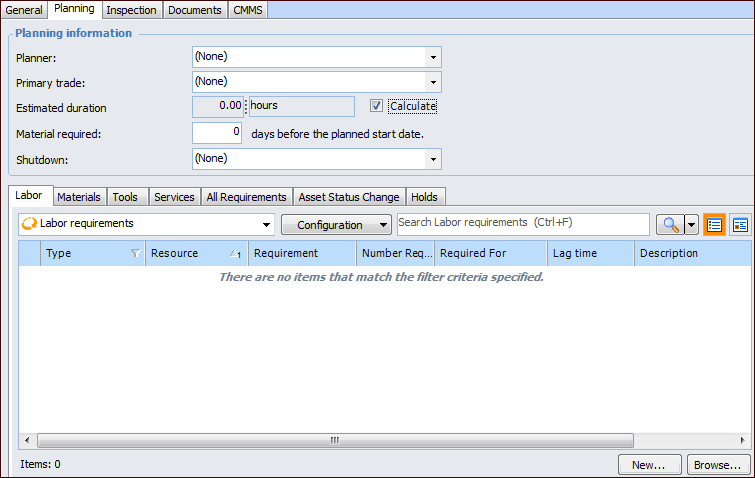
Task: Click the search magnifier icon
Action: pyautogui.click(x=670, y=225)
